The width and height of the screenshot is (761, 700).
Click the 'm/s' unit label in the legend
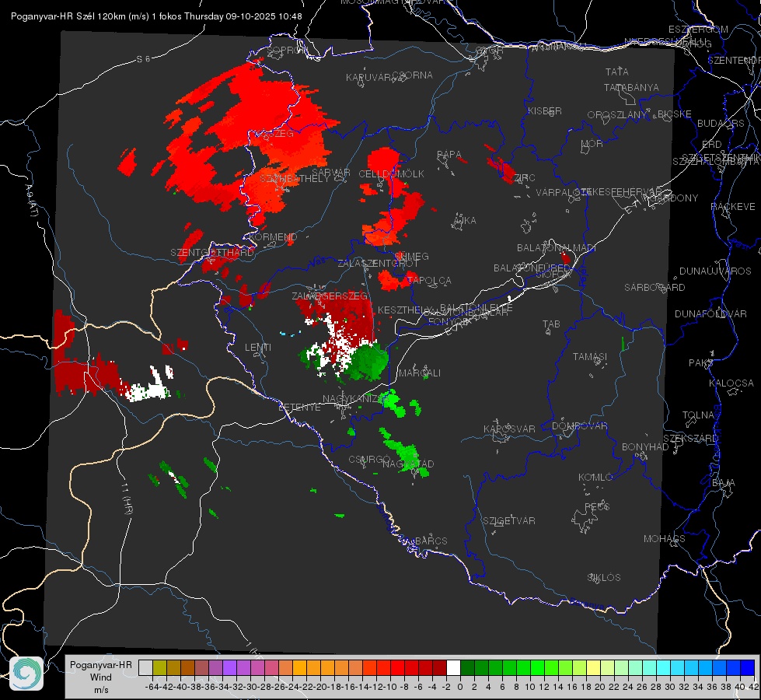point(101,690)
